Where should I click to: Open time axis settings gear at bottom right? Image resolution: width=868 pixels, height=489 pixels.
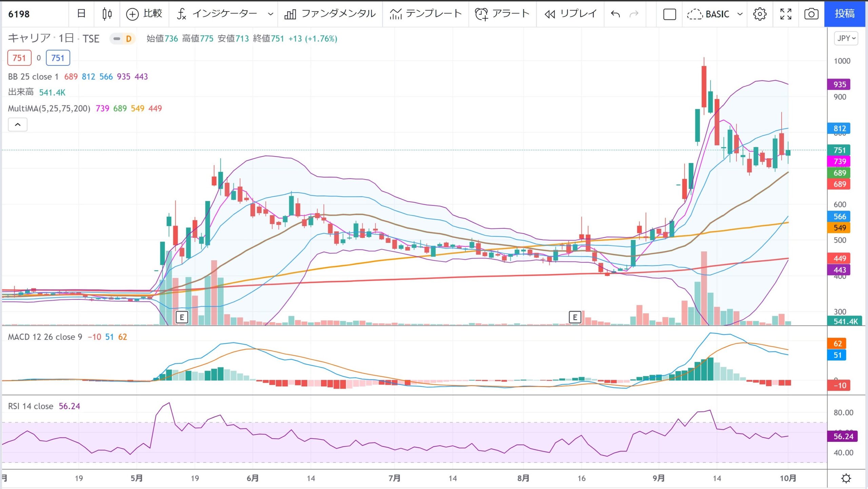pos(846,478)
